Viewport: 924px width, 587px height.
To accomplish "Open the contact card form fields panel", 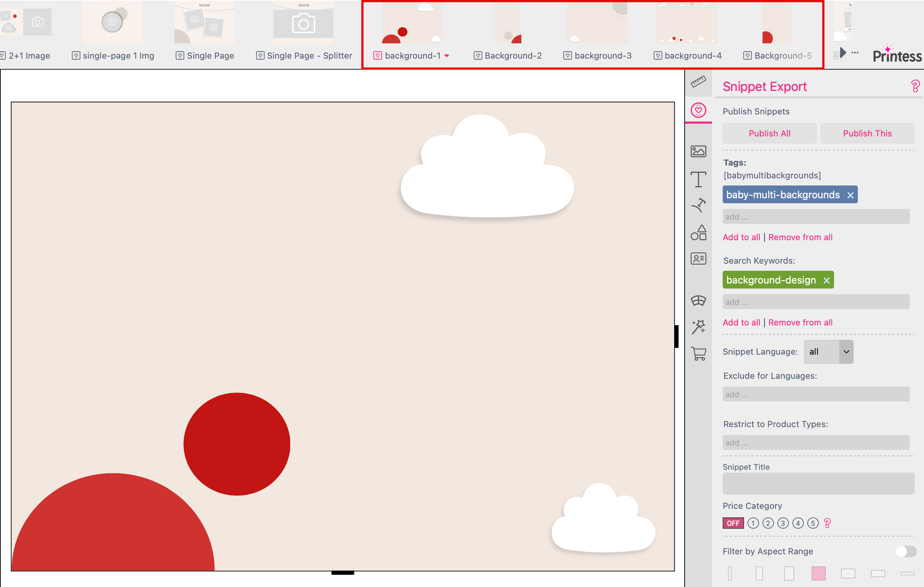I will [699, 259].
